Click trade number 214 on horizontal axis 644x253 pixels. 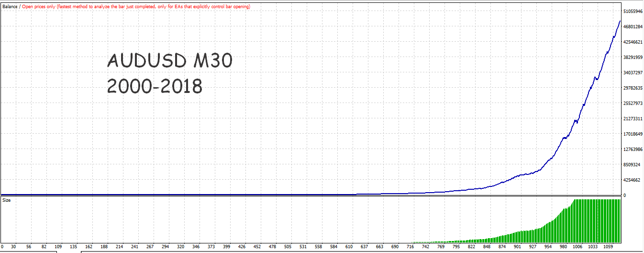point(120,247)
